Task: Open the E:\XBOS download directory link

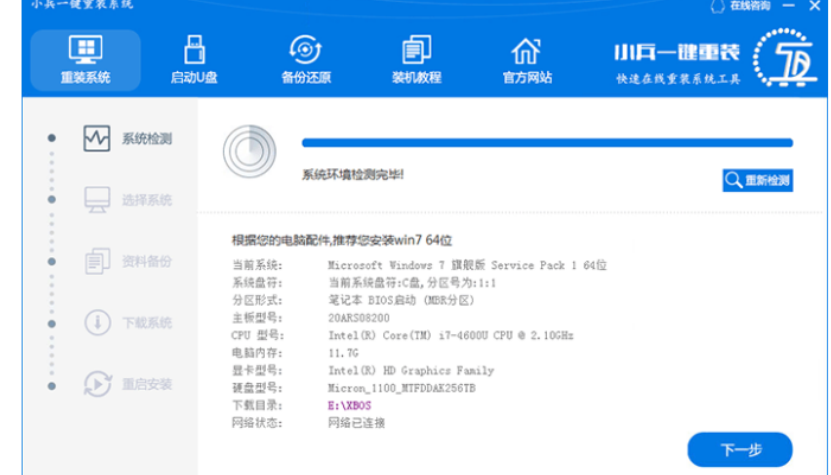Action: click(349, 406)
